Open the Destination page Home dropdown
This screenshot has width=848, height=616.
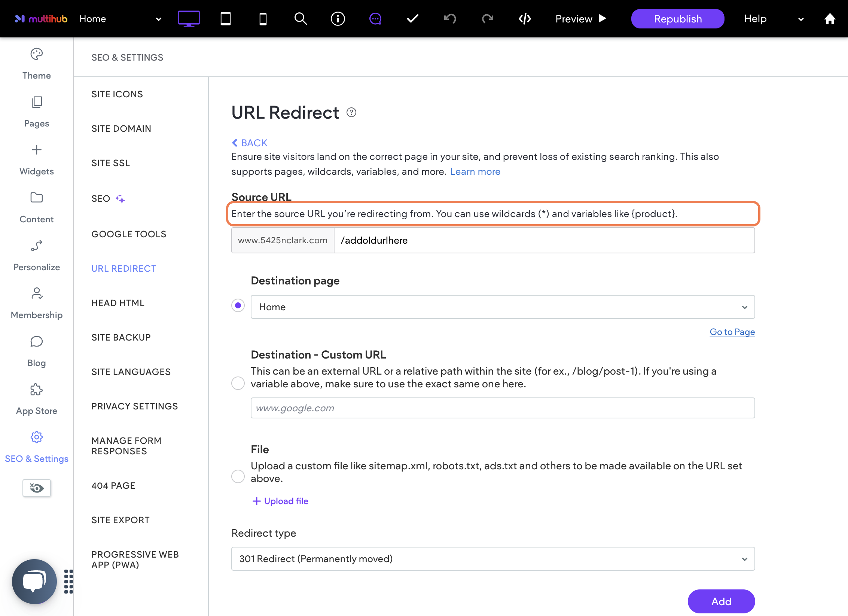(503, 307)
